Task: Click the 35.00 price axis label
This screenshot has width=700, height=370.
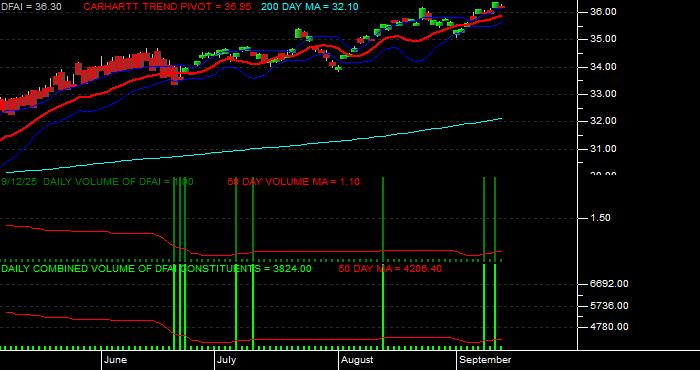Action: 603,39
